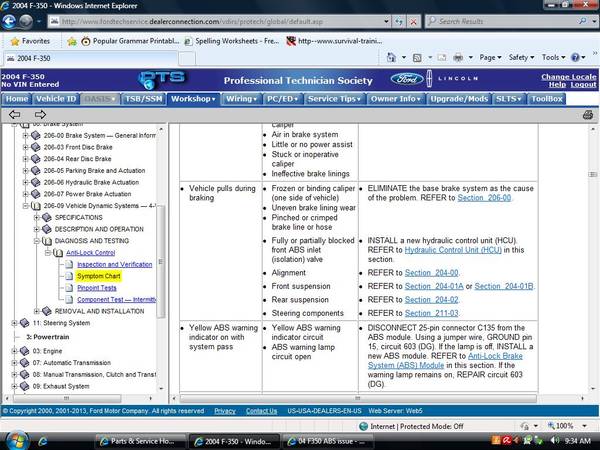Click the RSS Feeds icon in the command bar
600x450 pixels.
[x=417, y=58]
